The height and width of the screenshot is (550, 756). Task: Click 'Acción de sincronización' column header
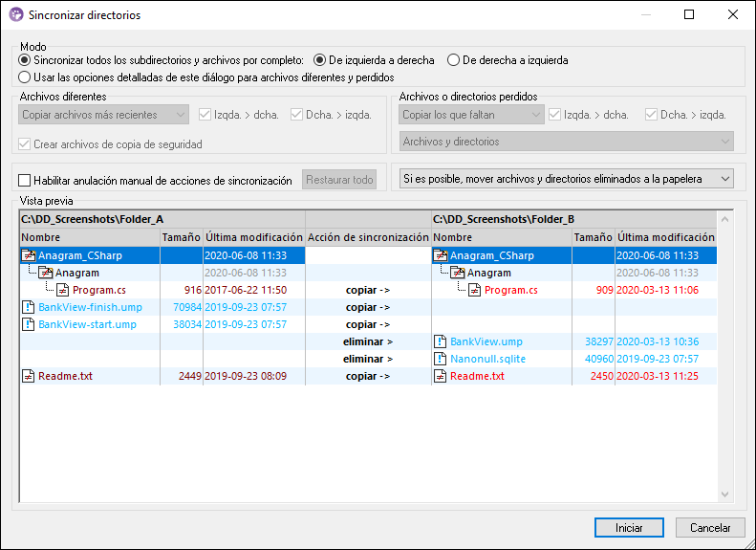click(x=368, y=237)
